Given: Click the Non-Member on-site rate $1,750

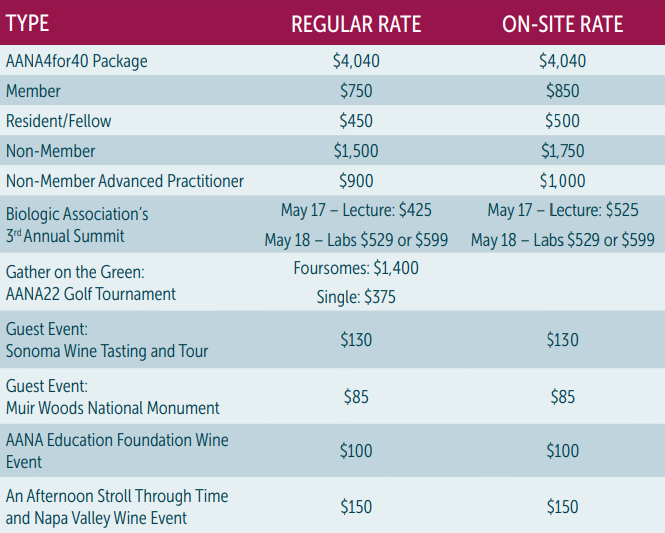Looking at the screenshot, I should [562, 151].
